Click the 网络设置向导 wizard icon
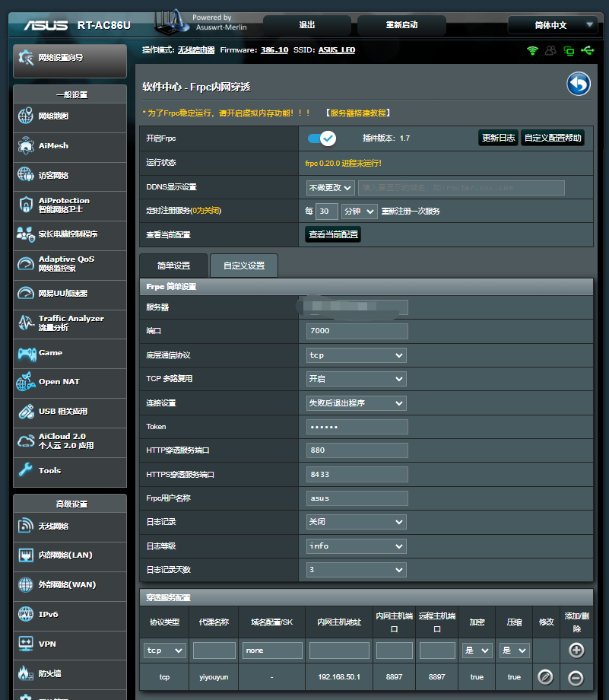609x700 pixels. 26,58
